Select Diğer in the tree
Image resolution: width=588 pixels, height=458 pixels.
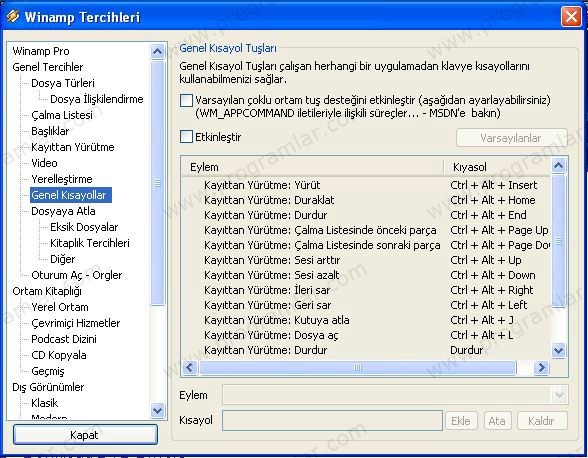63,259
